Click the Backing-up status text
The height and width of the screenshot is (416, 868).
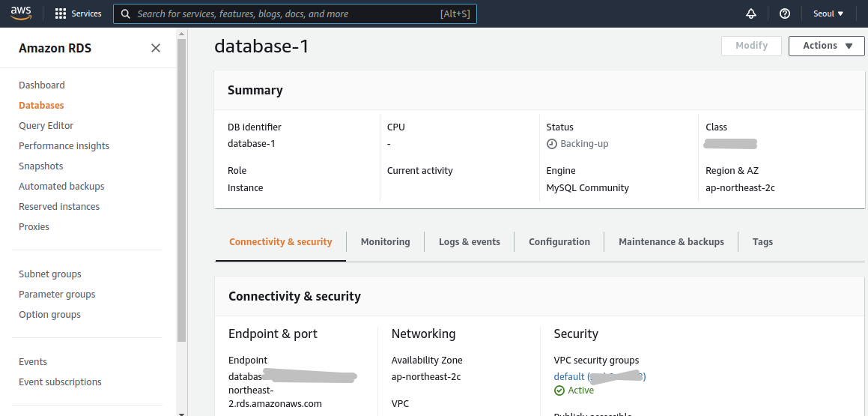[x=584, y=144]
